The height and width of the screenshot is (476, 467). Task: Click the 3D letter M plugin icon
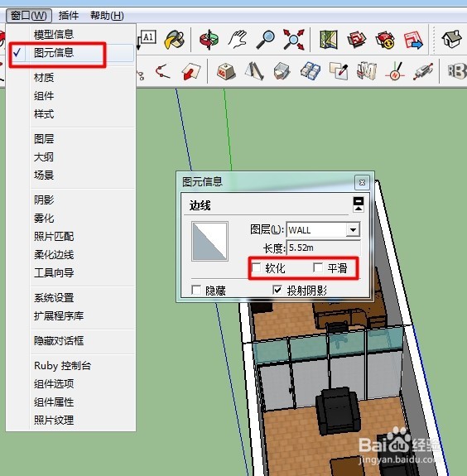[367, 71]
